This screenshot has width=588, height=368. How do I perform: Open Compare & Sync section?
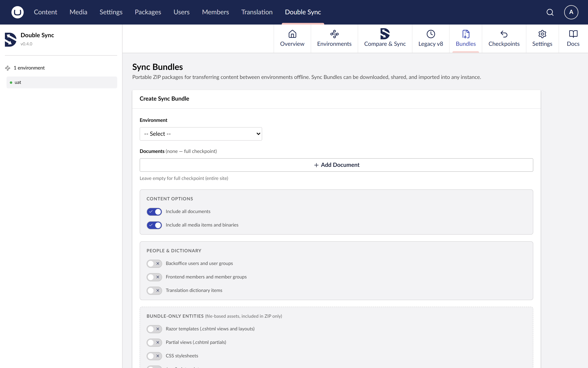coord(385,38)
